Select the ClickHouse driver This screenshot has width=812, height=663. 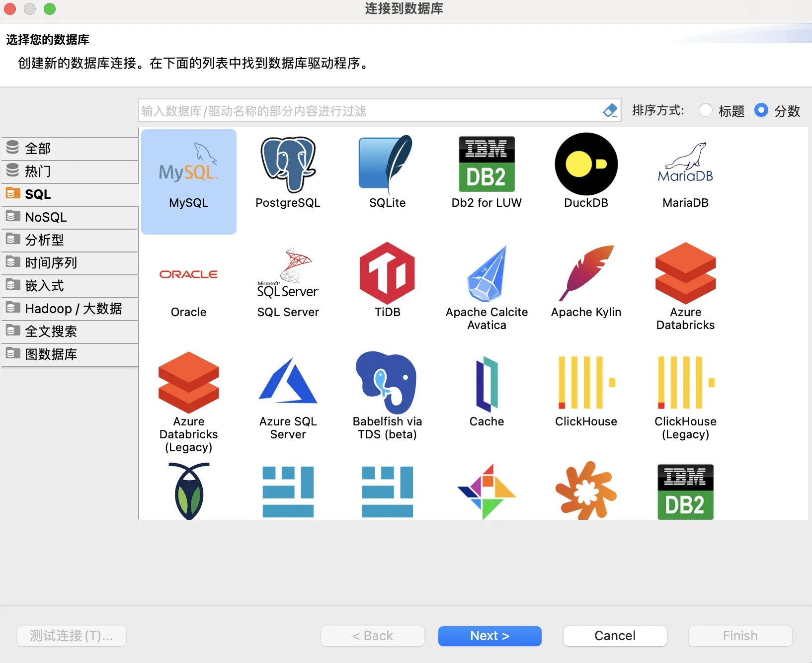click(586, 390)
